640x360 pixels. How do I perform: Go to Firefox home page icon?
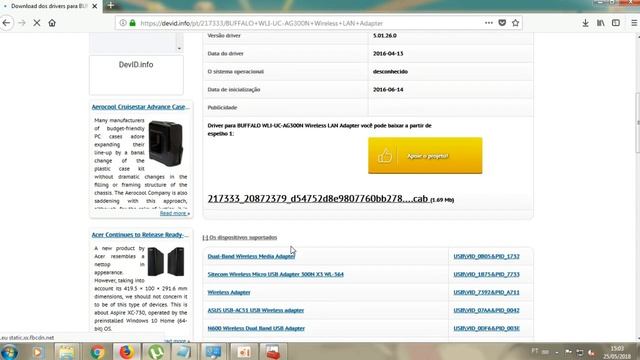(x=52, y=23)
